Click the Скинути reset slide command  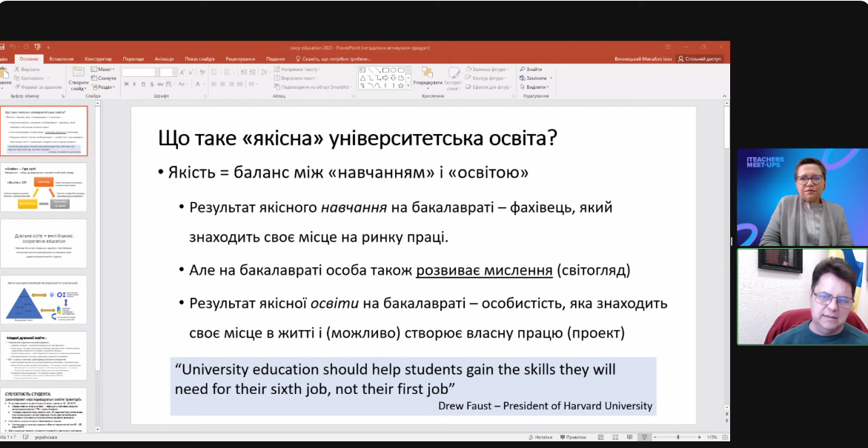coord(104,78)
